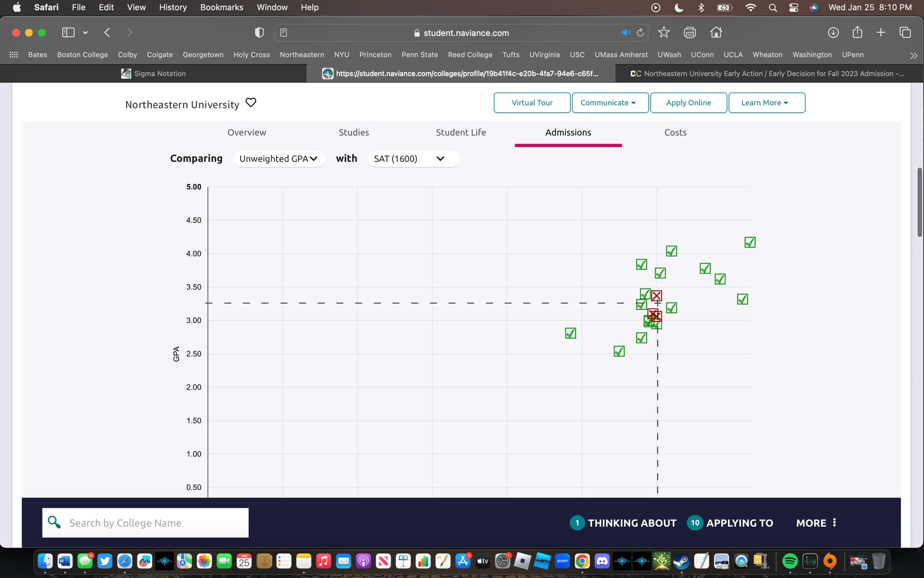Switch to Northeastern Early Action tab

pos(769,73)
